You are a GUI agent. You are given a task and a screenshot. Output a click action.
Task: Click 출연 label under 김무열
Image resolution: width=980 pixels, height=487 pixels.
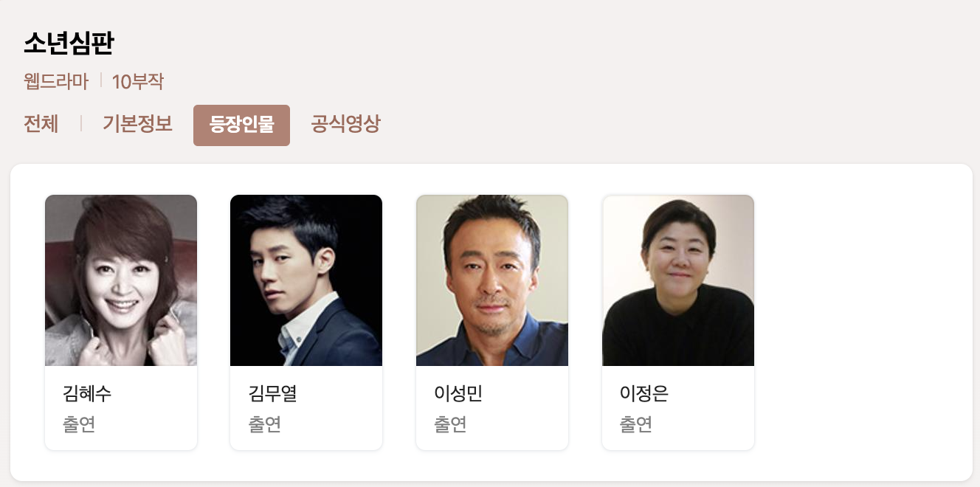tap(265, 424)
